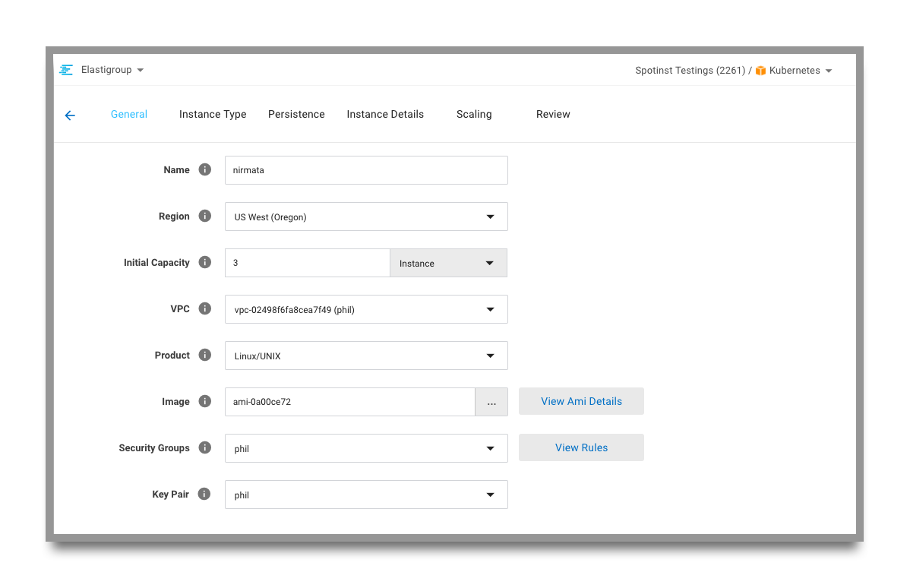The image size is (910, 588).
Task: Click the View Ami Details button
Action: click(x=582, y=401)
